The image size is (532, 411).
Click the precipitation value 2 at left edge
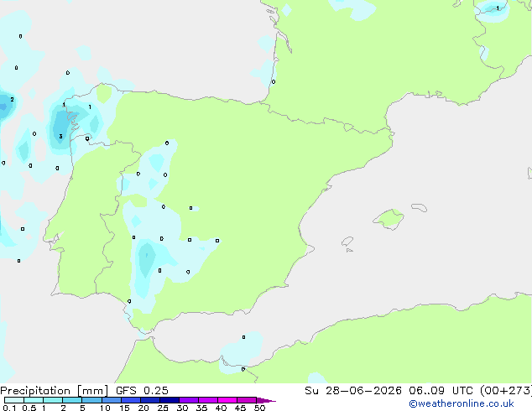tap(13, 99)
